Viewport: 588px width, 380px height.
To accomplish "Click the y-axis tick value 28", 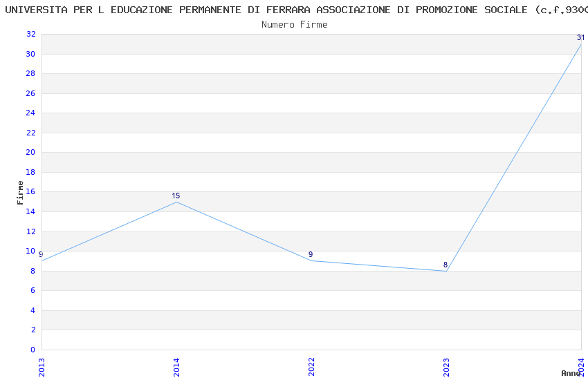I will pyautogui.click(x=30, y=73).
